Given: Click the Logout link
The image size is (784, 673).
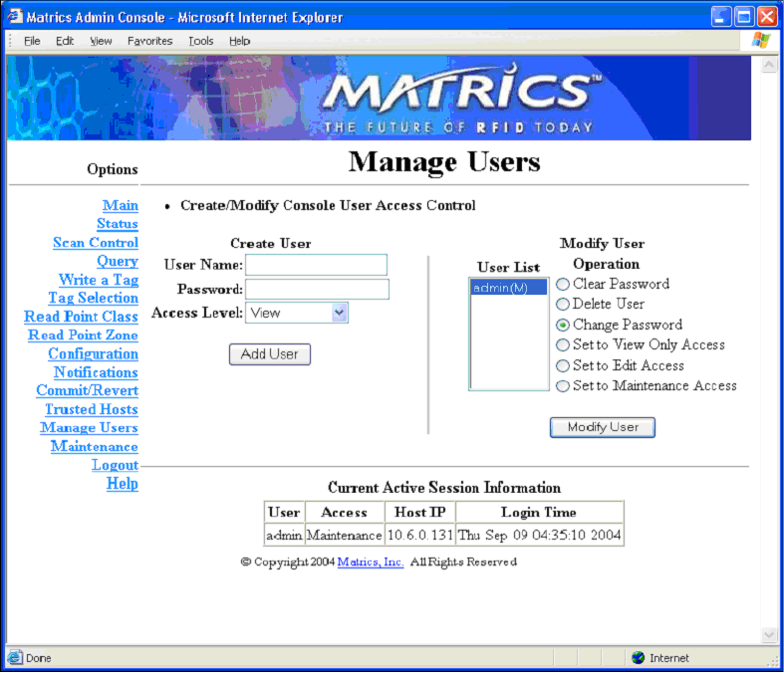Looking at the screenshot, I should tap(115, 465).
